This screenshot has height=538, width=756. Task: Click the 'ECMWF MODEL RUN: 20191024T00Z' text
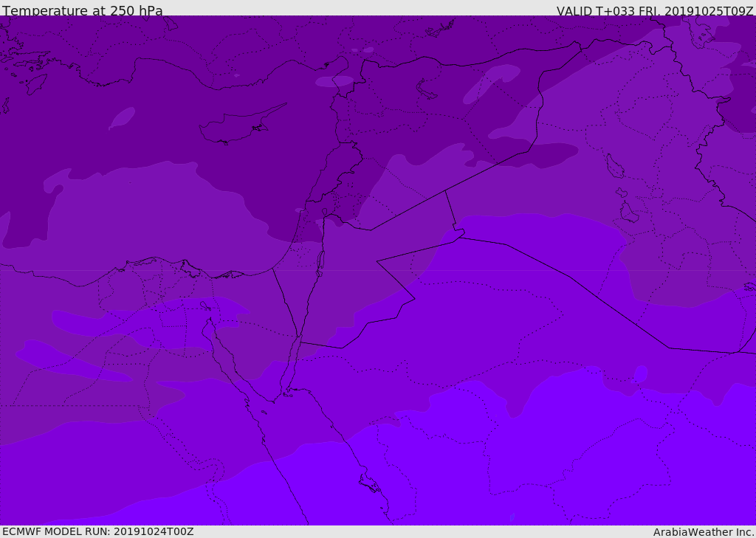(98, 531)
